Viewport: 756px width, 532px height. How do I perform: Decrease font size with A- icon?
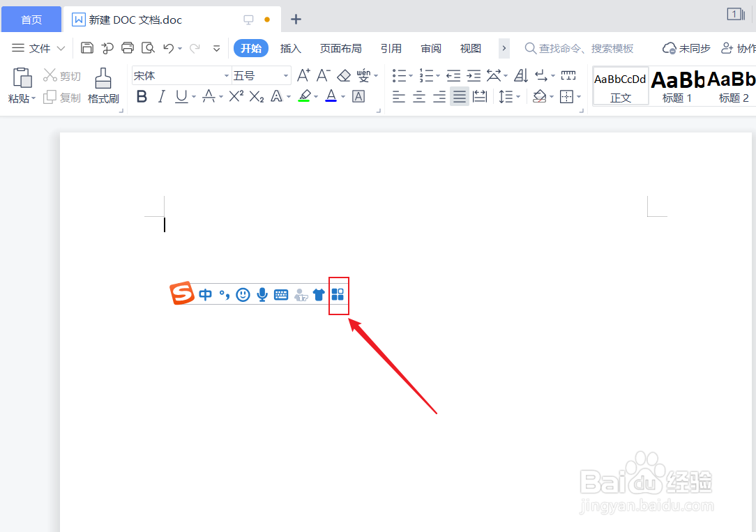(x=323, y=75)
